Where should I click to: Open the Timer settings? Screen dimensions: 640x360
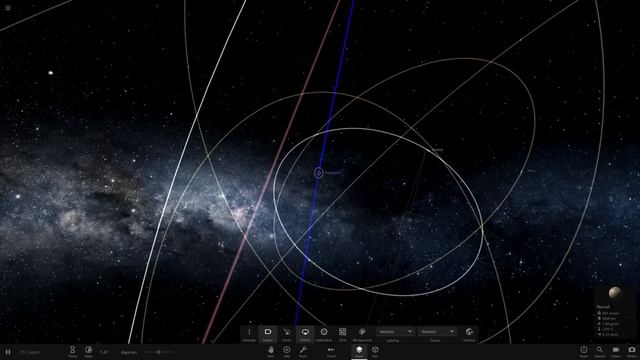pyautogui.click(x=72, y=351)
